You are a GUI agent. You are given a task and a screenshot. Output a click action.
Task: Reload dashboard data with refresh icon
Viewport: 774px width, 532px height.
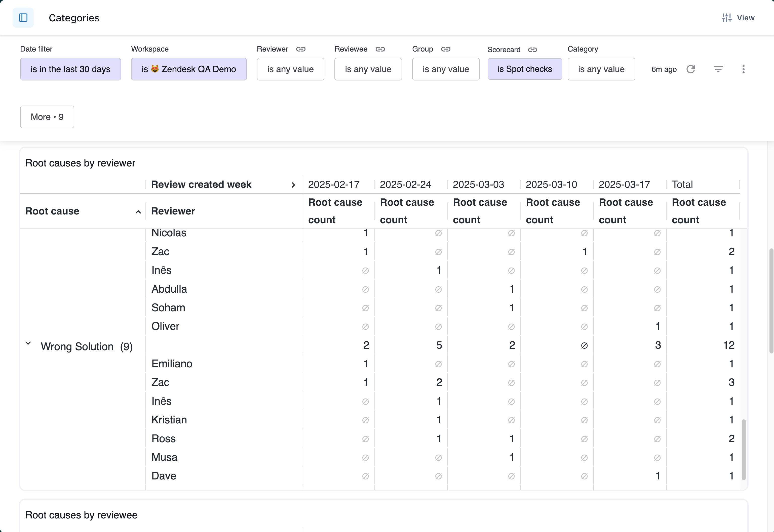(691, 69)
